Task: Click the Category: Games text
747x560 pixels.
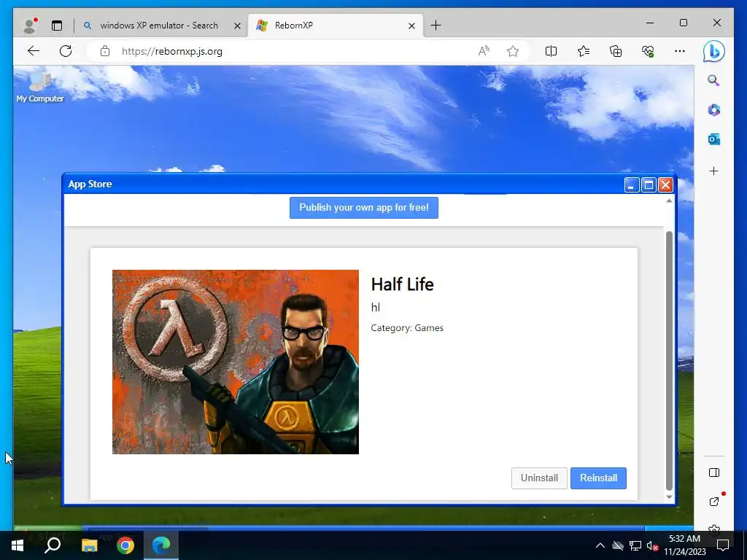Action: click(x=407, y=327)
